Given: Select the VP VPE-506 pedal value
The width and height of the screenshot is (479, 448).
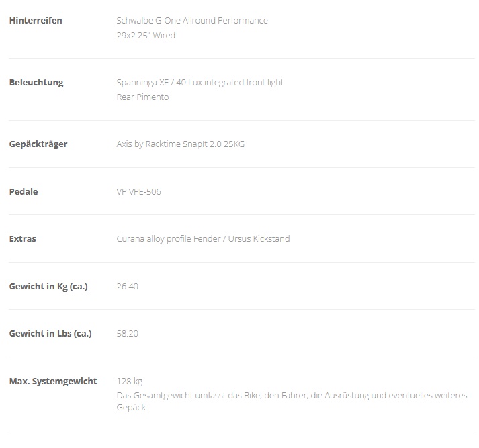Looking at the screenshot, I should click(138, 192).
